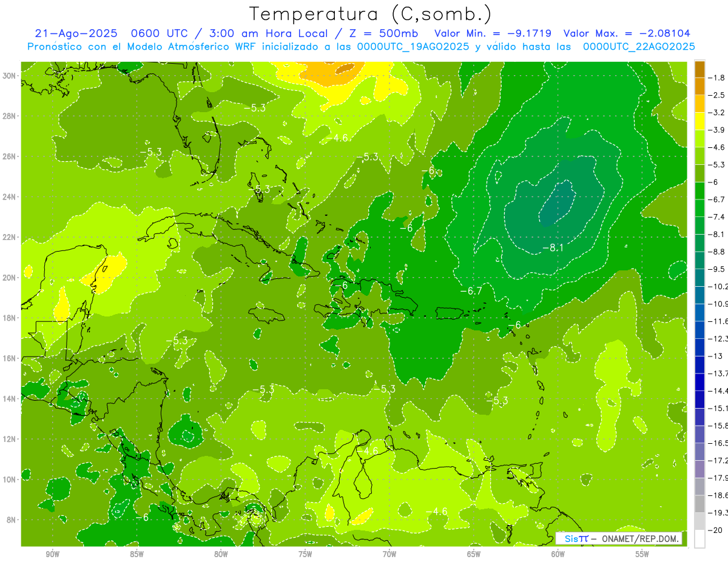Click colorbar scale value -9.5
Screen dimensions: 728x562
(x=718, y=269)
